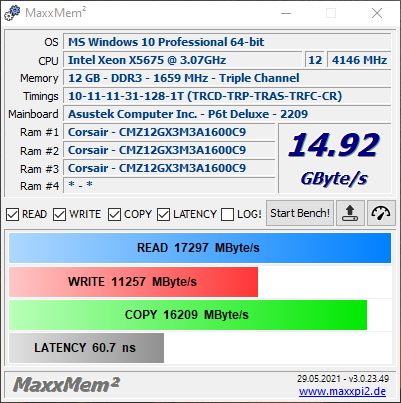
Task: Click the Ram #2 Corsair field
Action: click(169, 150)
